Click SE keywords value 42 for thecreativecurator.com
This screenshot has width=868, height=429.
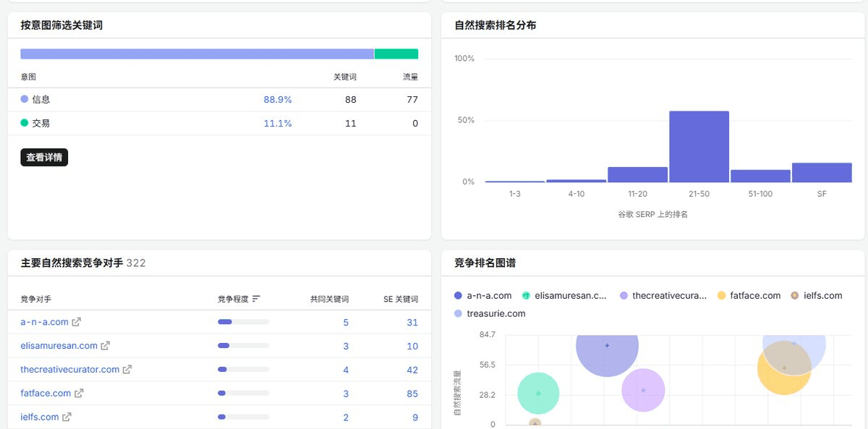(x=412, y=370)
